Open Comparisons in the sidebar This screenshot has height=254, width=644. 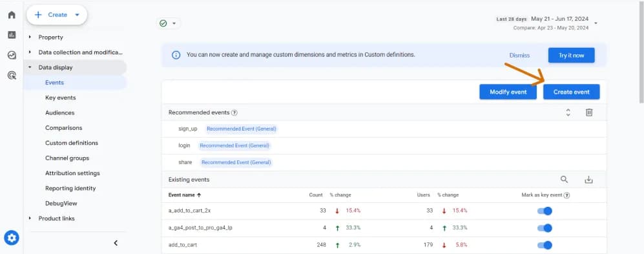pos(64,128)
